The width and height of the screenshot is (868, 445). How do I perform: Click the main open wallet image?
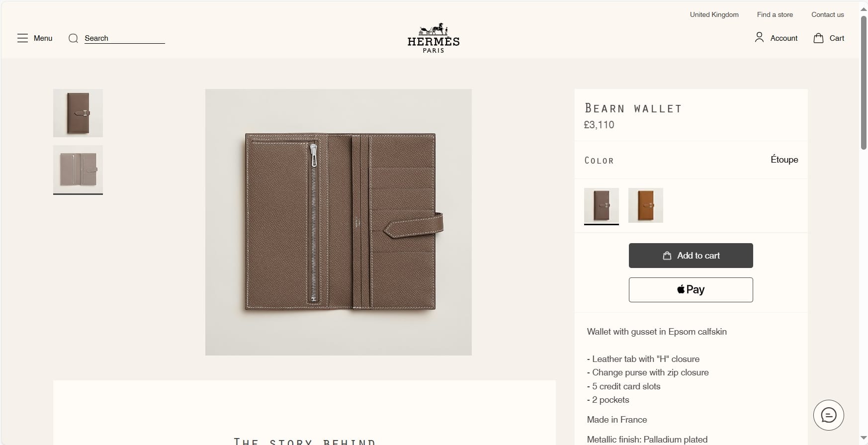tap(339, 222)
